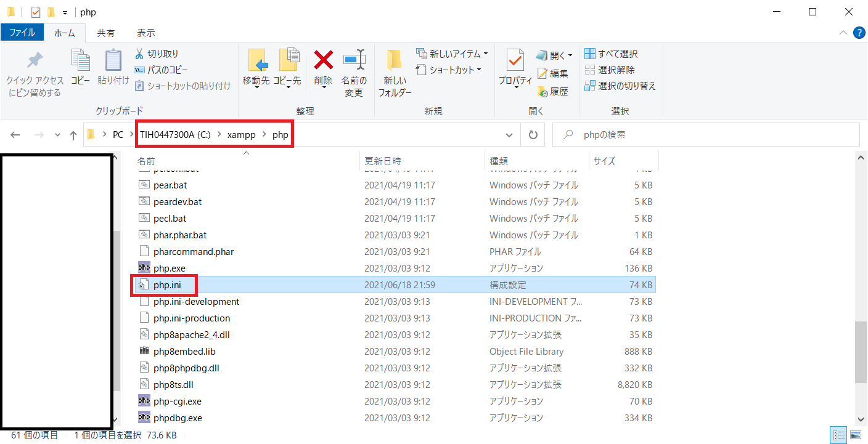
Task: Expand 開く (Open) dropdown
Action: coord(554,55)
